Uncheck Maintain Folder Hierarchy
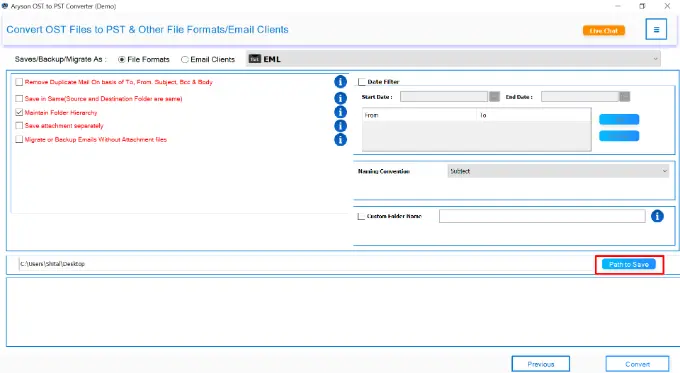The image size is (680, 373). click(x=19, y=112)
